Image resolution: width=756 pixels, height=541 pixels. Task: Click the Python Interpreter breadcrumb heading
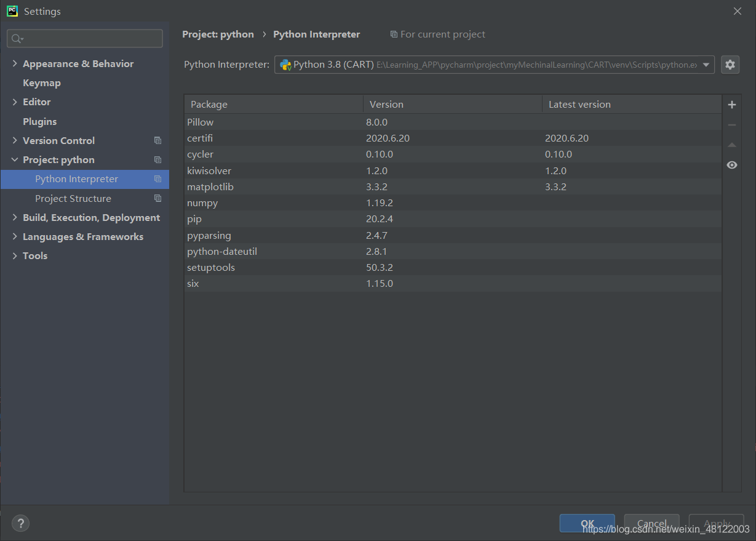[x=317, y=34]
